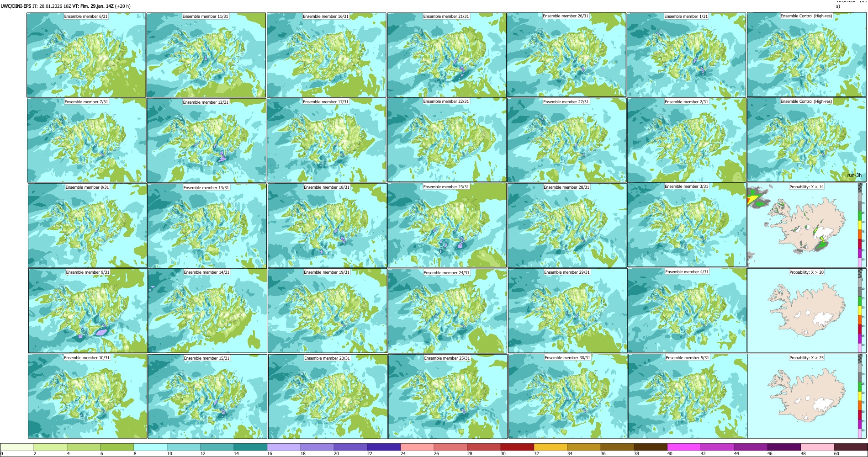Pick the dark brown swatch between 38 and 40
The width and height of the screenshot is (868, 457).
(651, 447)
